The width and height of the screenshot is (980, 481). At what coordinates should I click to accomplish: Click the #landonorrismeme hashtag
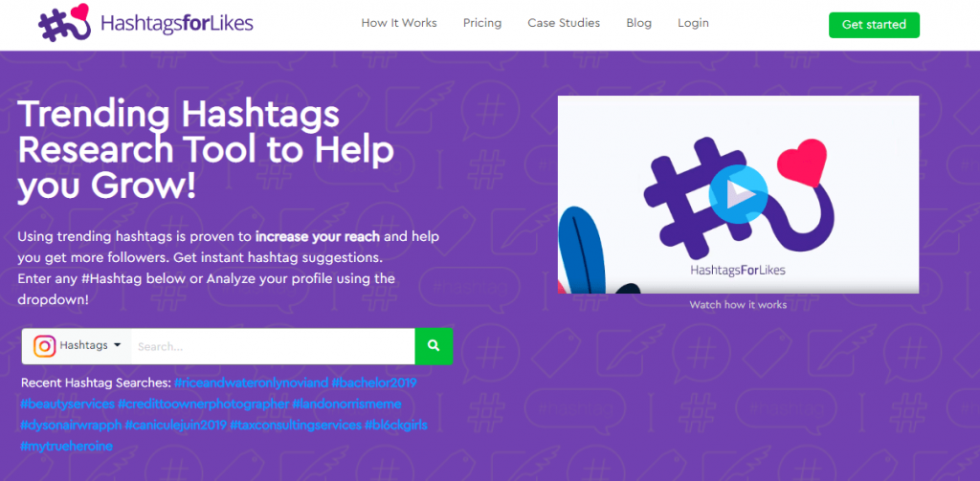tap(346, 404)
